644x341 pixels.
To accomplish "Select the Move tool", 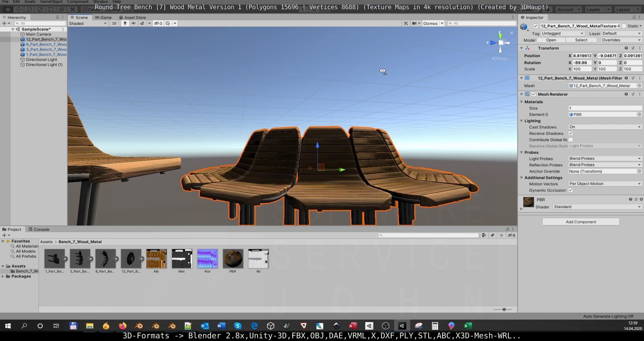I will (x=19, y=10).
